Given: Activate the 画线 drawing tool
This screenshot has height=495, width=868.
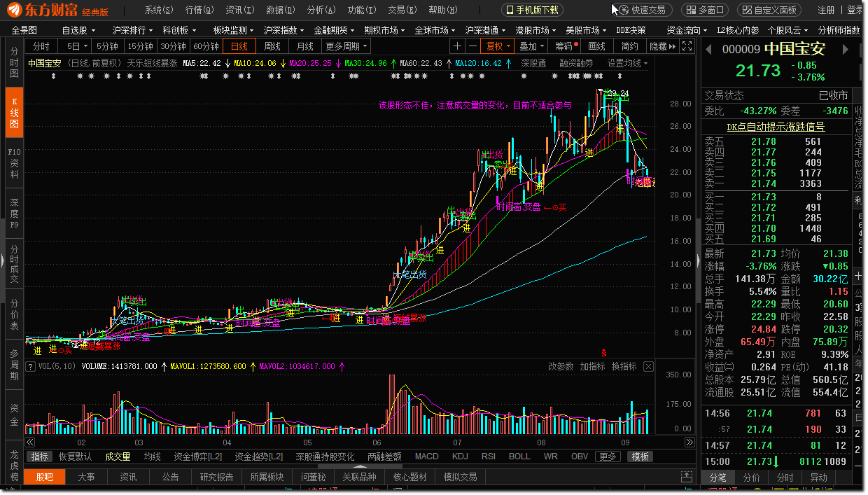Looking at the screenshot, I should pyautogui.click(x=597, y=46).
